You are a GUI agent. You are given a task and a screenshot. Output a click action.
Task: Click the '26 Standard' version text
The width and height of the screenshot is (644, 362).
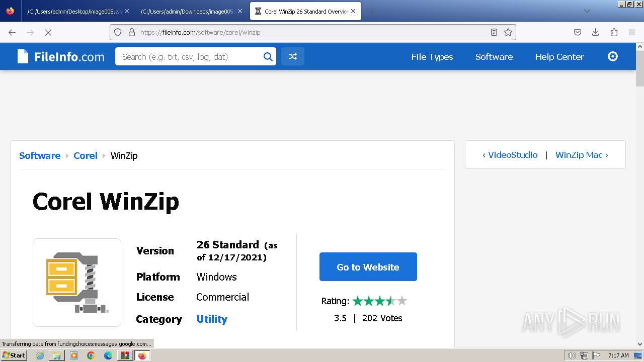pos(227,245)
